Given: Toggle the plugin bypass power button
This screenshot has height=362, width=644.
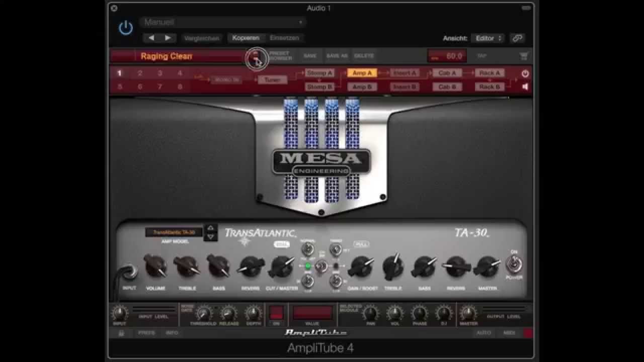Looking at the screenshot, I should 125,28.
